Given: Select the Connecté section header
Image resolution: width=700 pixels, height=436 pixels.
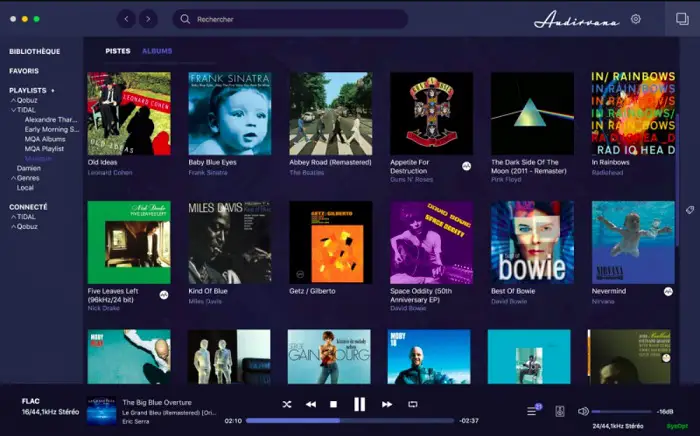Looking at the screenshot, I should pos(28,207).
